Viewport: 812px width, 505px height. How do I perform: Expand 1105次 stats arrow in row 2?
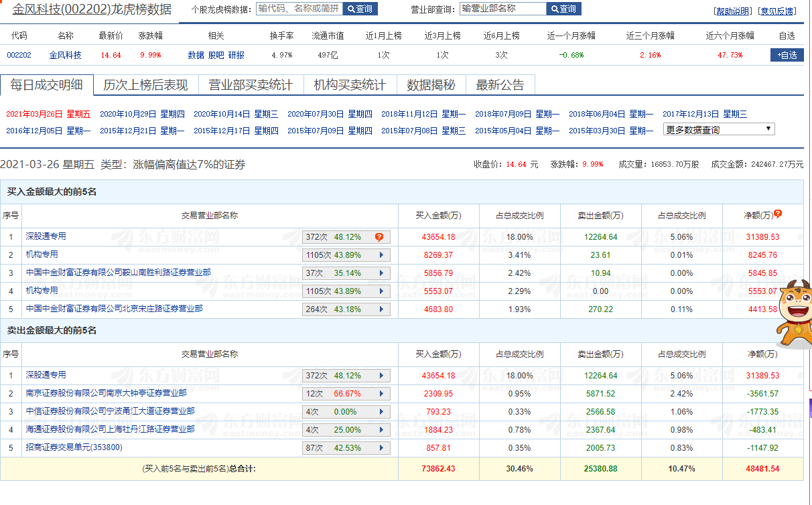click(x=382, y=255)
